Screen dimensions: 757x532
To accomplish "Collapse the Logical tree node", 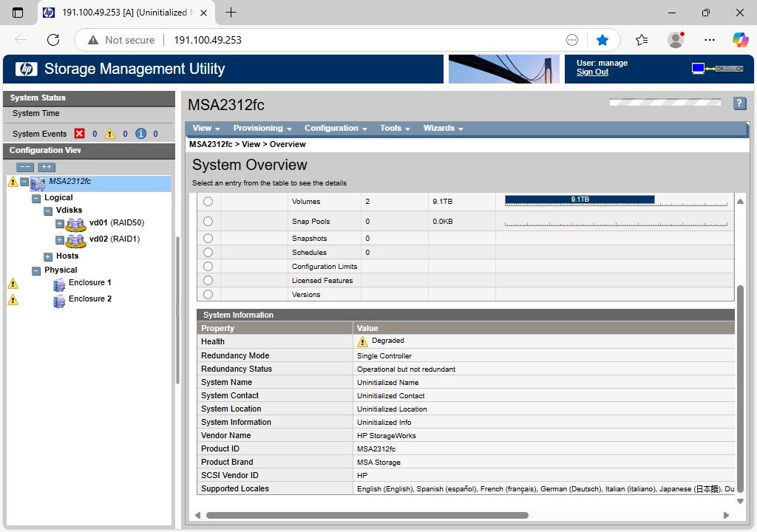I will (x=36, y=199).
